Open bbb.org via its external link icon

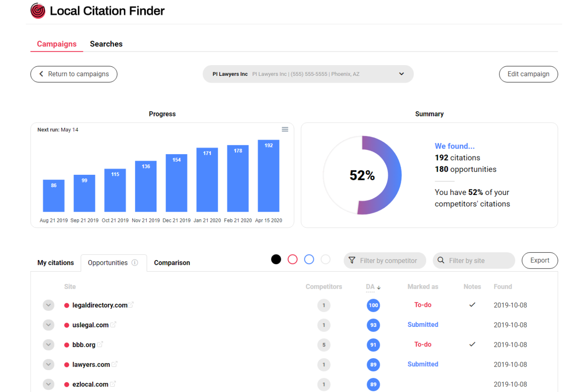click(x=99, y=344)
